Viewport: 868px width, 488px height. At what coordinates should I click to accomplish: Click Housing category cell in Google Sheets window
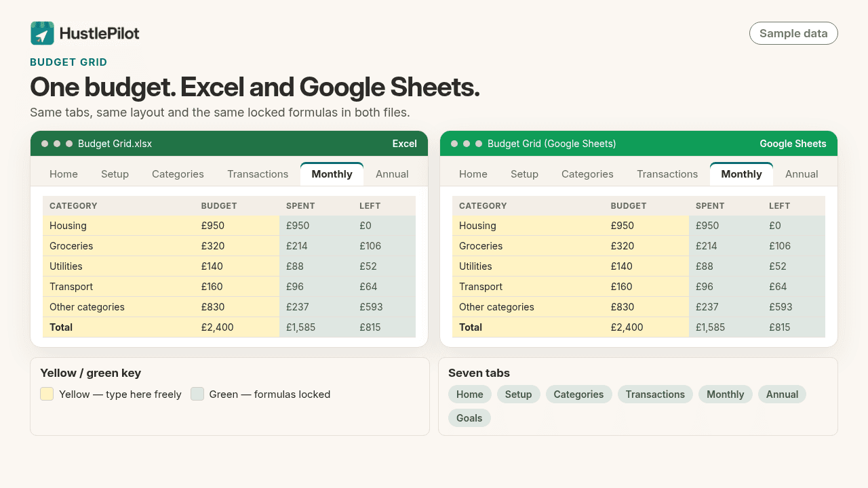click(x=528, y=226)
